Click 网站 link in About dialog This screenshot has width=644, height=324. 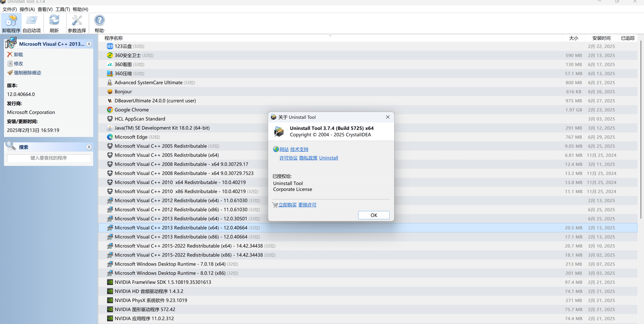pyautogui.click(x=284, y=149)
